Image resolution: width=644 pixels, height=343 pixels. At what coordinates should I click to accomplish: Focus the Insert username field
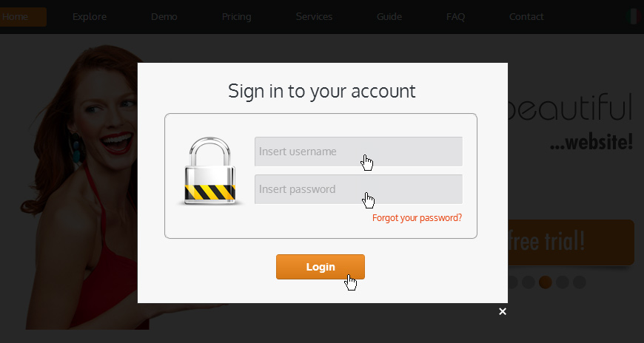point(358,152)
